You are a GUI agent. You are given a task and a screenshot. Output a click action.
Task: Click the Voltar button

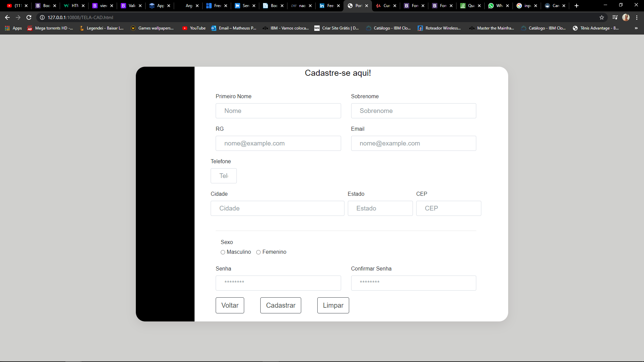coord(230,305)
